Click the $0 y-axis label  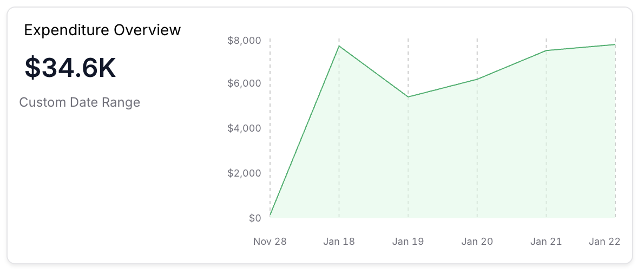(x=255, y=218)
